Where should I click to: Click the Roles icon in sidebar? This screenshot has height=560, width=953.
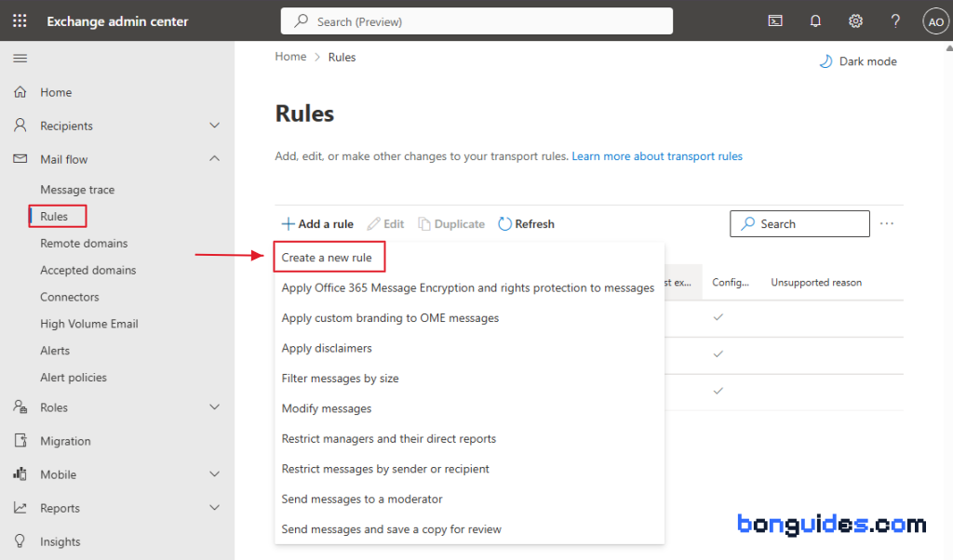20,407
